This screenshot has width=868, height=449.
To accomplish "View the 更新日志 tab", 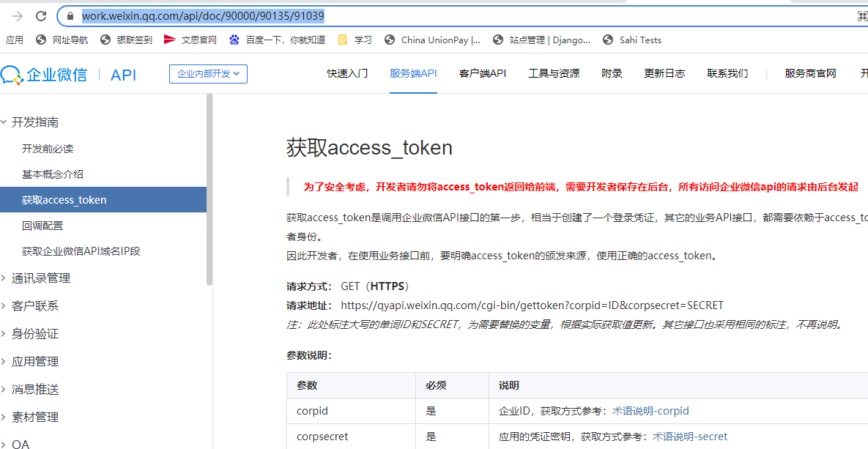I will (x=664, y=73).
